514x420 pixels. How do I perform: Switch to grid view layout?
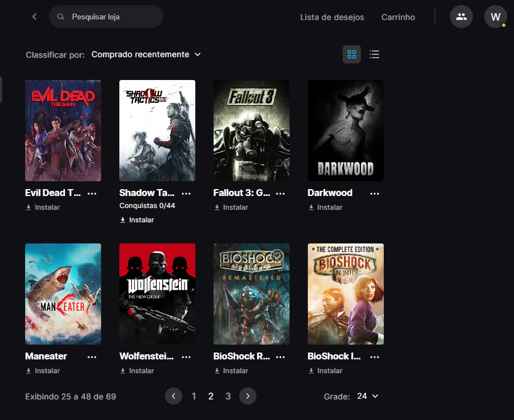coord(352,54)
